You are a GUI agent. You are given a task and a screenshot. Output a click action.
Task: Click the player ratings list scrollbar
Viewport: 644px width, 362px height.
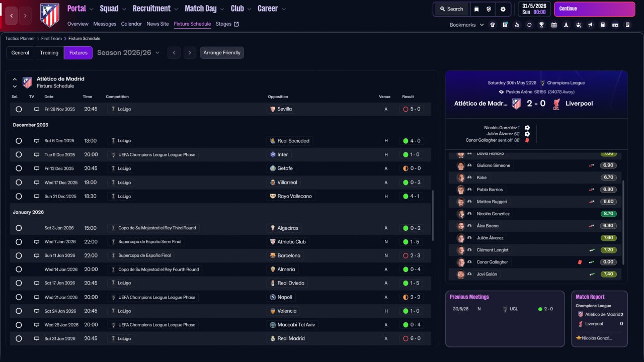[x=623, y=223]
